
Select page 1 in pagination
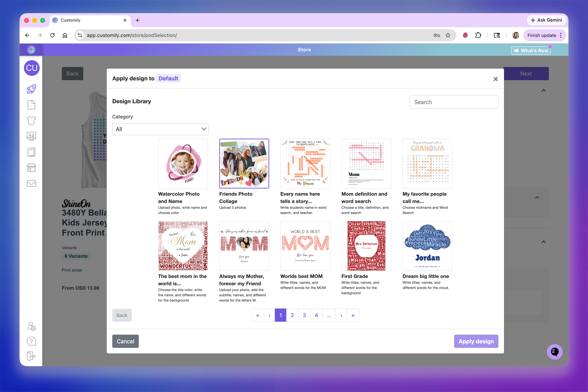[x=280, y=315]
